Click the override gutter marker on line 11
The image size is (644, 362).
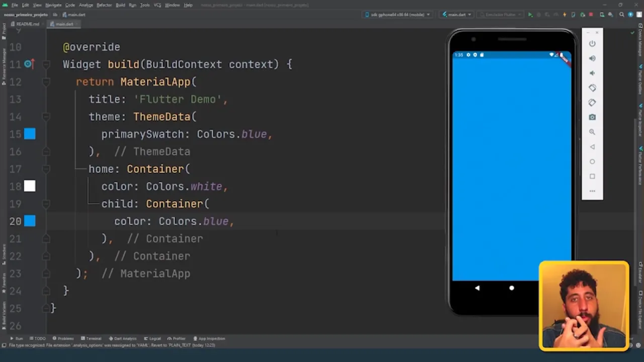29,64
